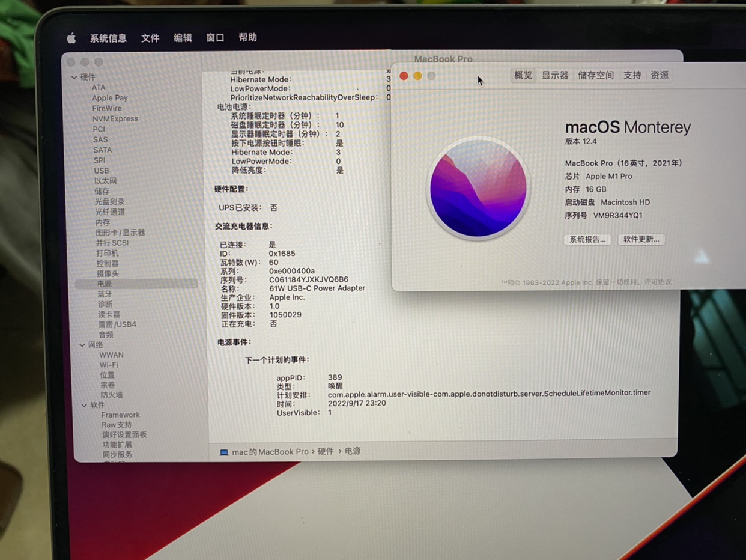
Task: Switch to the 储存空间 tab
Action: pyautogui.click(x=596, y=75)
